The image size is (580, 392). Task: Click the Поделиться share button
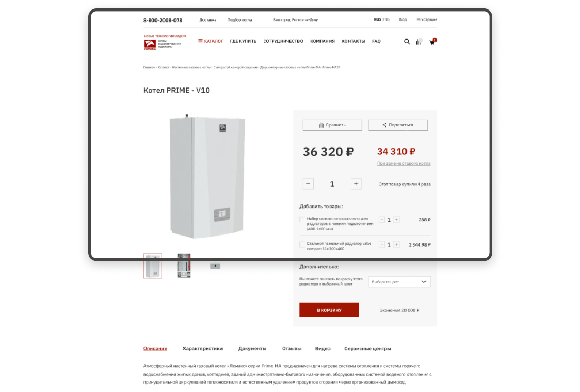tap(398, 125)
